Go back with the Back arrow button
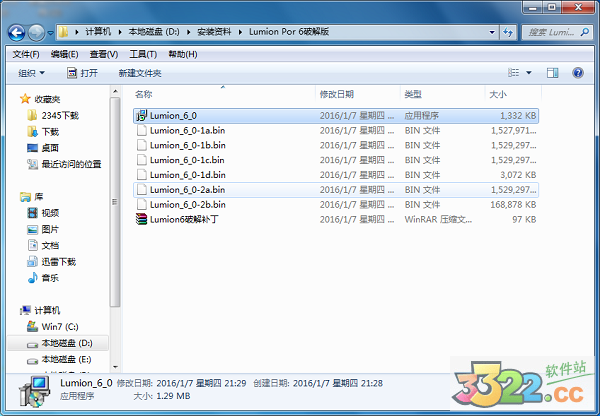This screenshot has height=416, width=600. pyautogui.click(x=16, y=33)
